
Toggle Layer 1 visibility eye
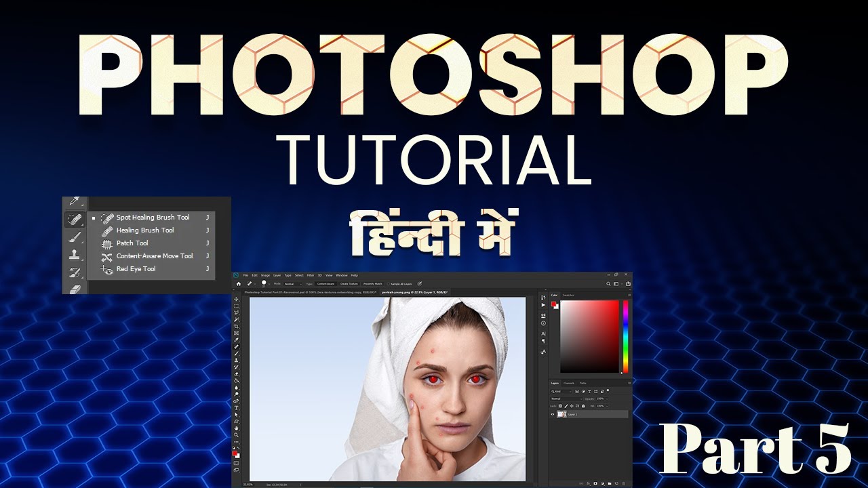tap(553, 414)
